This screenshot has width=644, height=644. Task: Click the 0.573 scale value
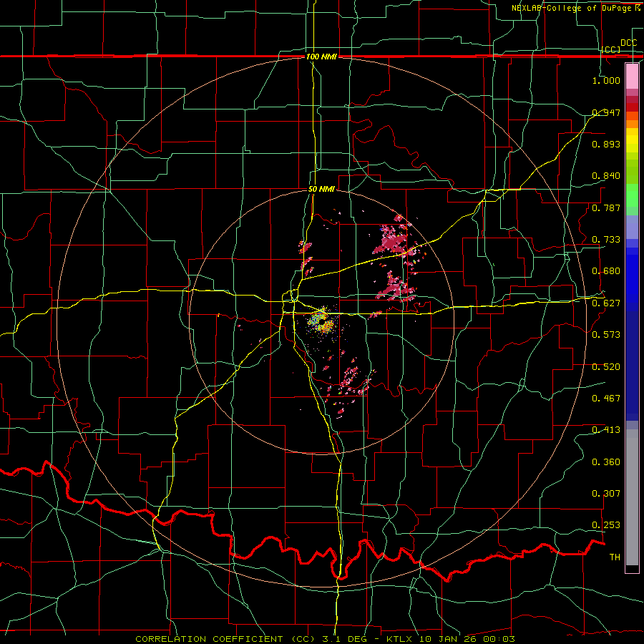[x=606, y=335]
